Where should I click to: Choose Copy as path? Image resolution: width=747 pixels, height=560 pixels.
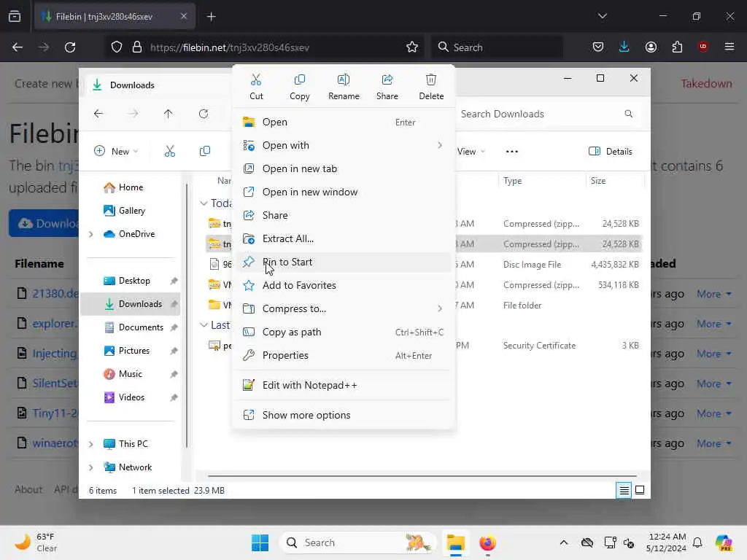click(x=344, y=332)
